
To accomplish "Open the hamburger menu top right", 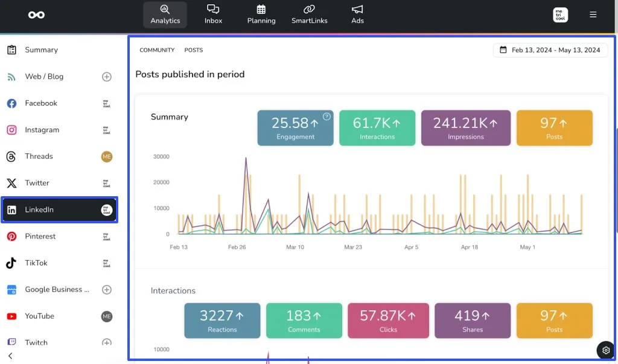I will [x=593, y=14].
